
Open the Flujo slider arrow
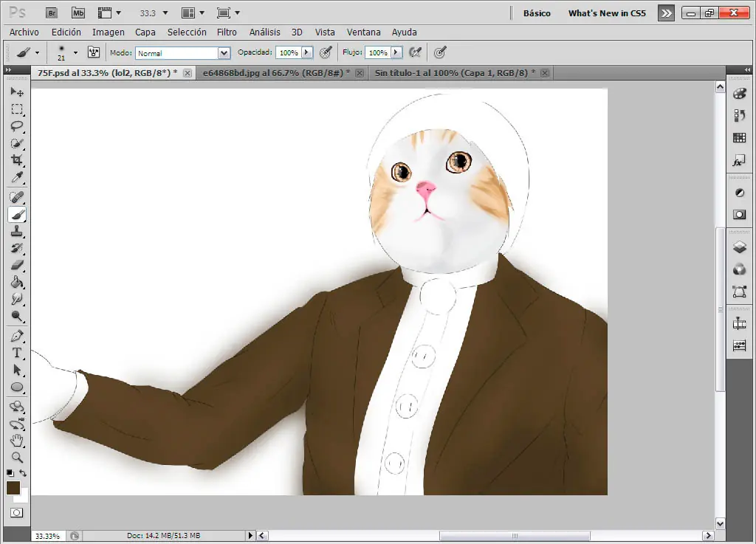point(396,52)
